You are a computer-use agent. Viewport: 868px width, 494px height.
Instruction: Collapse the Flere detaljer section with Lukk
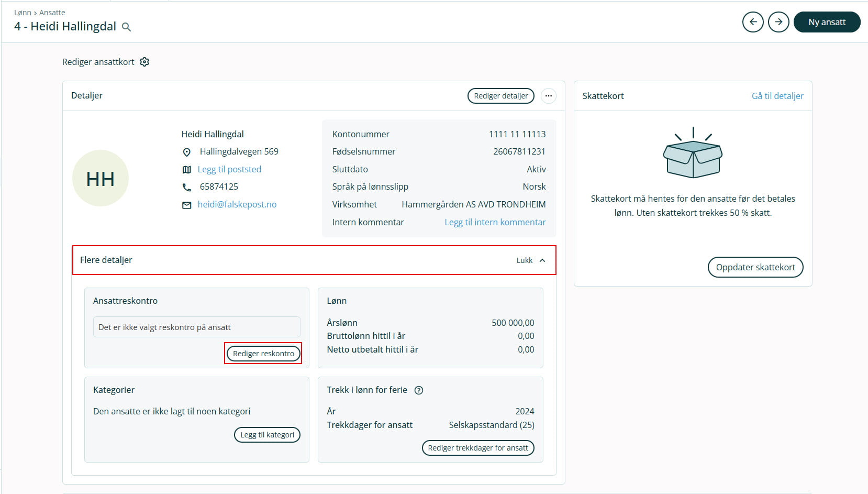(525, 260)
